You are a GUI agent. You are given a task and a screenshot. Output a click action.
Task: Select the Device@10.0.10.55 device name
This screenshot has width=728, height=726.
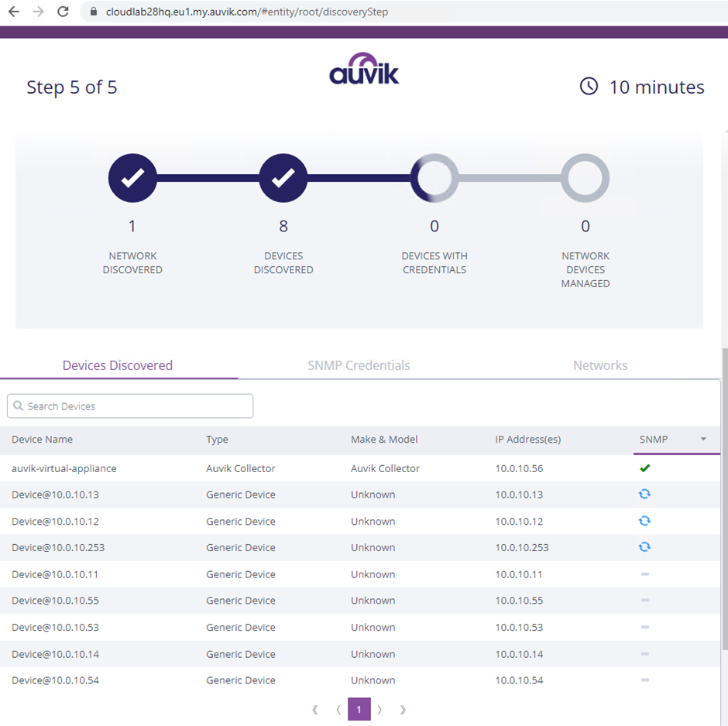pos(55,601)
